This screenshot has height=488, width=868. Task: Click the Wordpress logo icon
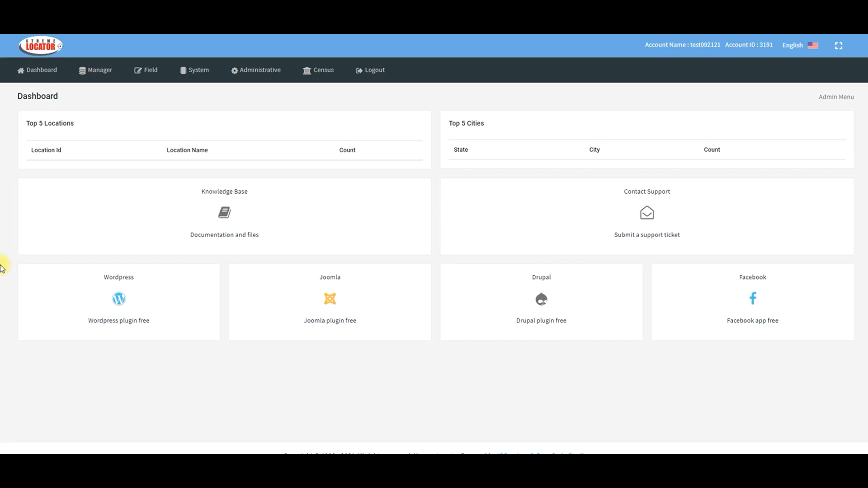pos(119,299)
